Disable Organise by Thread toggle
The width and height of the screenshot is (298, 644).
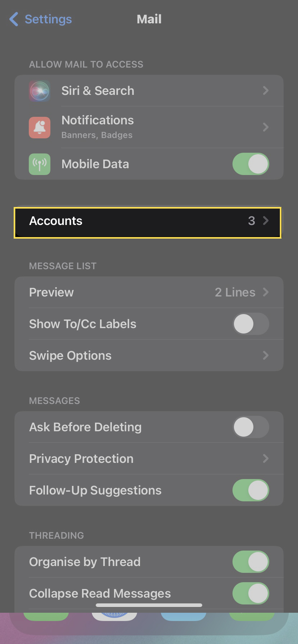[250, 562]
